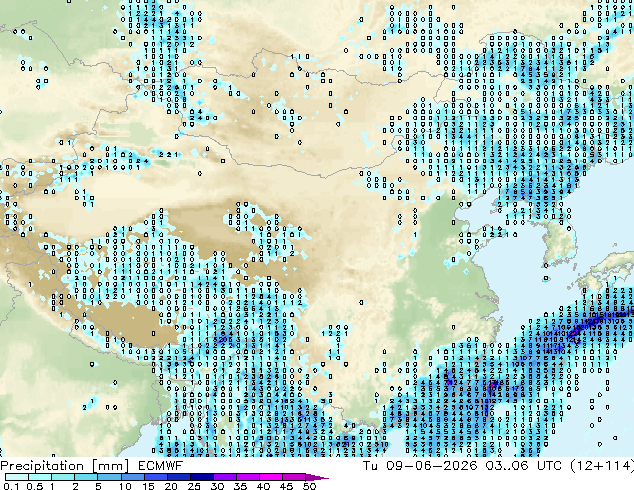
Task: Click the '45' legend value
Action: (286, 486)
